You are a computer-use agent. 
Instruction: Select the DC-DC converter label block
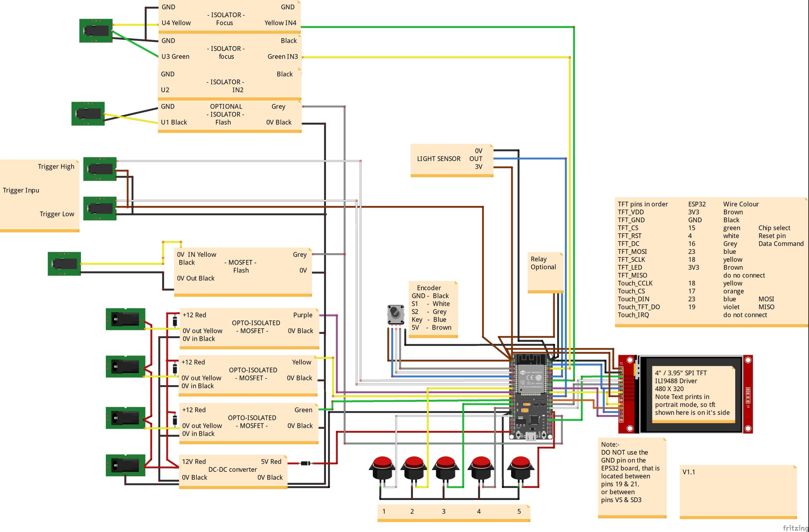click(233, 471)
